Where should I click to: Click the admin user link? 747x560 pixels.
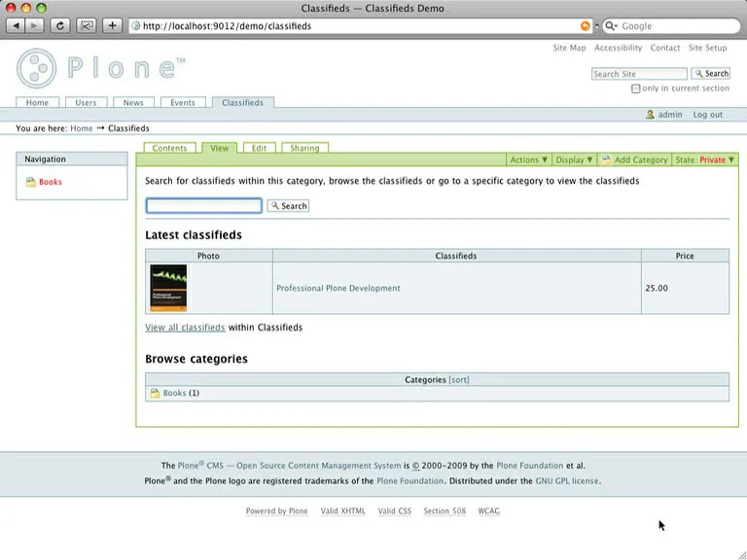[670, 115]
